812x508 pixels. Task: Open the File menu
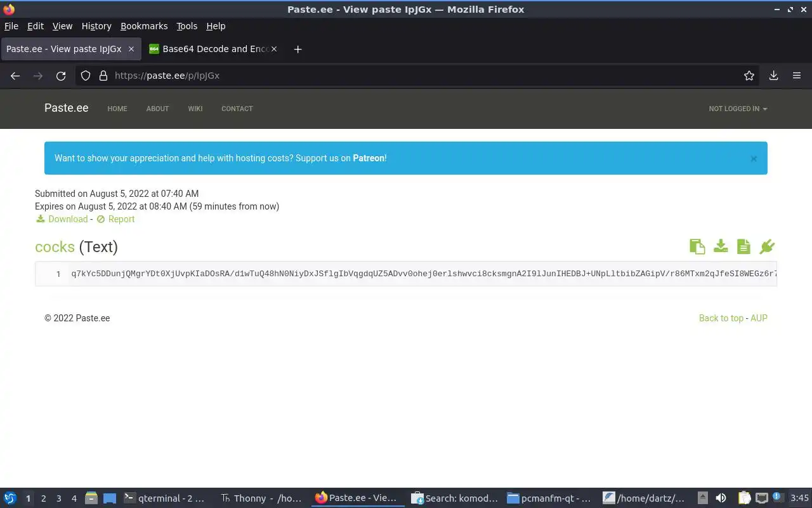point(11,26)
